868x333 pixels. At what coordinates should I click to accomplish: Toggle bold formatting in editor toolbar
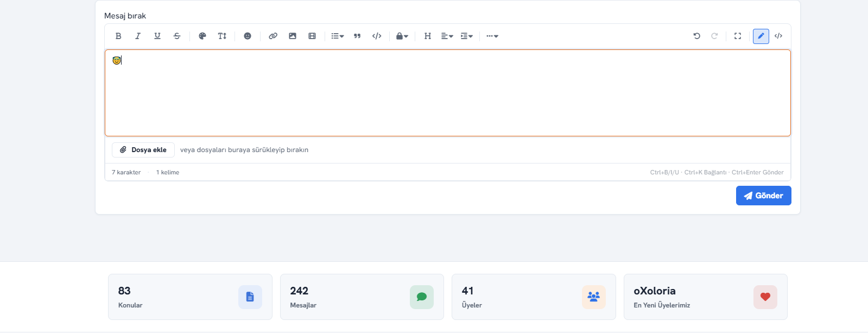[118, 36]
